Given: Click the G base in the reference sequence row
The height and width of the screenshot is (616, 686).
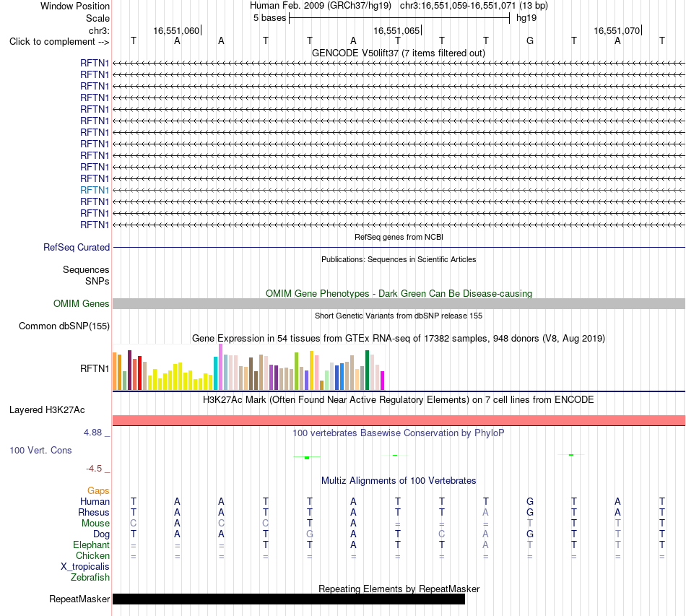Looking at the screenshot, I should [530, 40].
